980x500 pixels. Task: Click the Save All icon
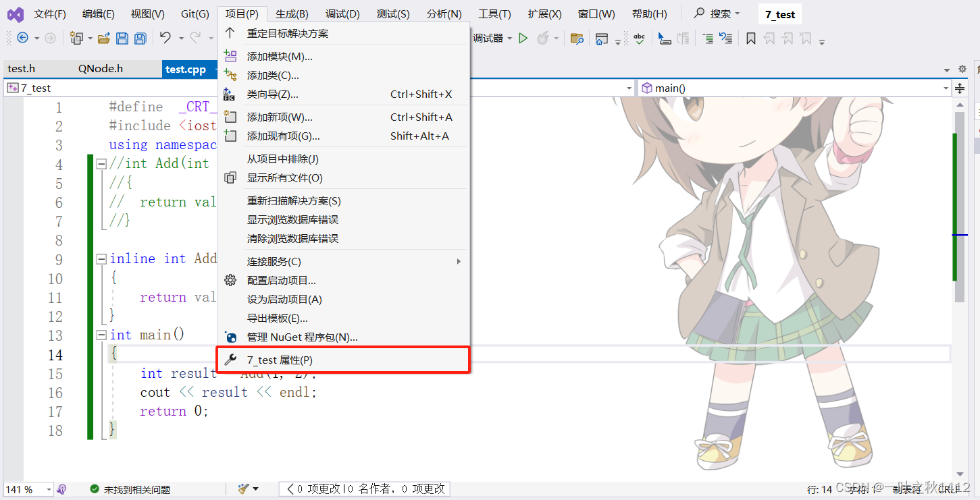click(140, 38)
